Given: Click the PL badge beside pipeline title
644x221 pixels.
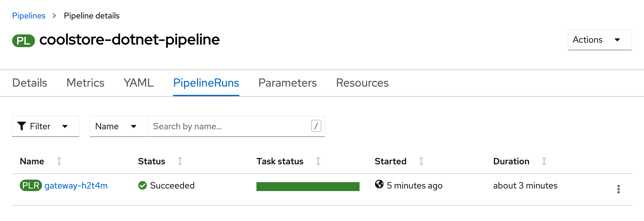Looking at the screenshot, I should tap(24, 41).
